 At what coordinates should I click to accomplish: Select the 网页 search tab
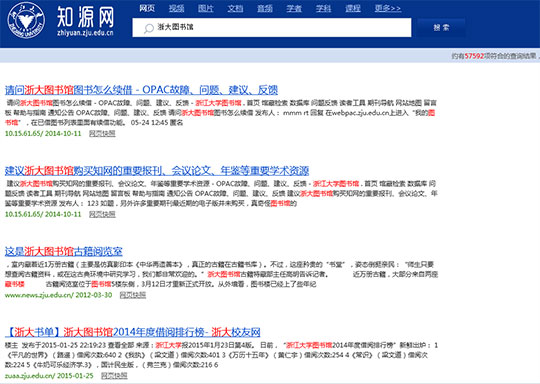[147, 8]
